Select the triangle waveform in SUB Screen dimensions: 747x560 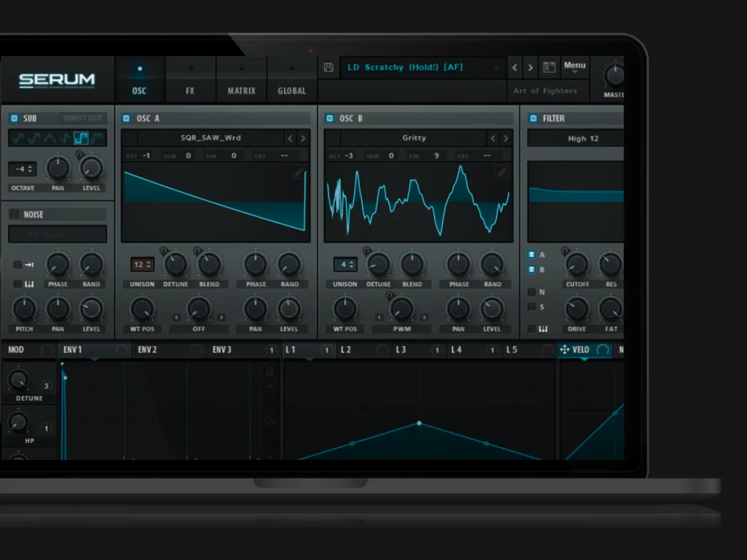click(x=49, y=138)
